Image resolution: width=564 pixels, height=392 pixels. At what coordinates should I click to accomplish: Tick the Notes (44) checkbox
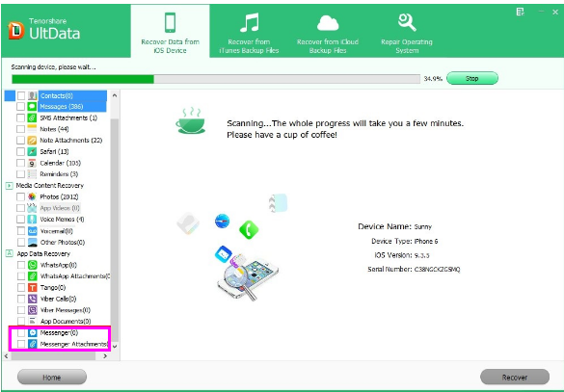tap(21, 129)
